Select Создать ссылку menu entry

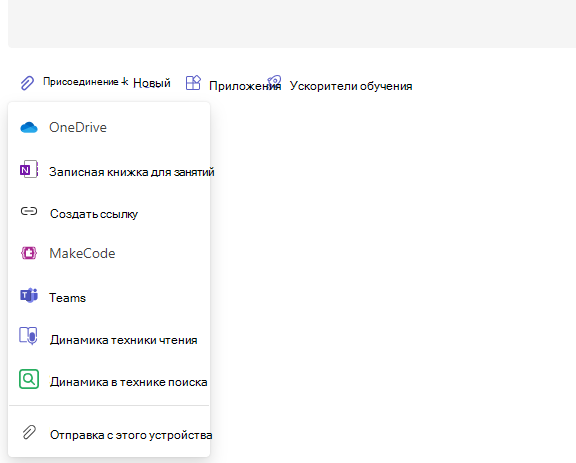tap(109, 213)
